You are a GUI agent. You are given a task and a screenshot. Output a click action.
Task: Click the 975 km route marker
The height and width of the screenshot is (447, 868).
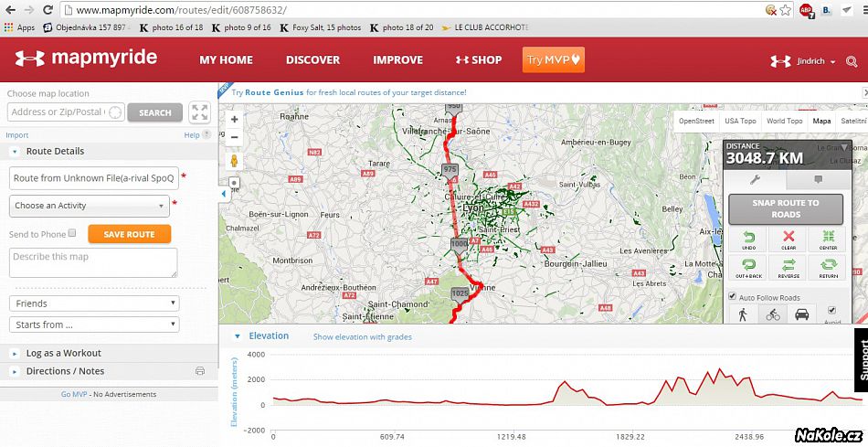click(450, 171)
